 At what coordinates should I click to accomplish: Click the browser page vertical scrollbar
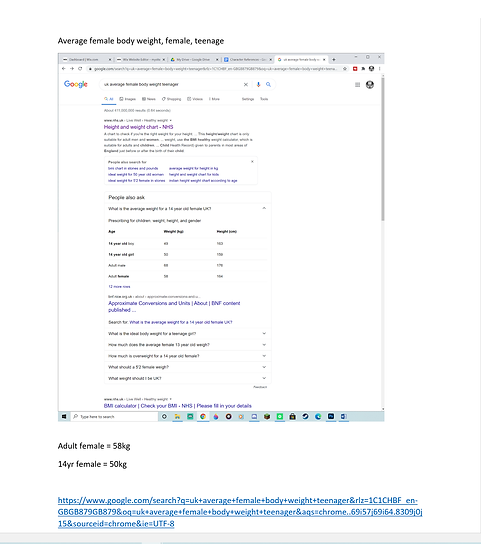coord(383,149)
